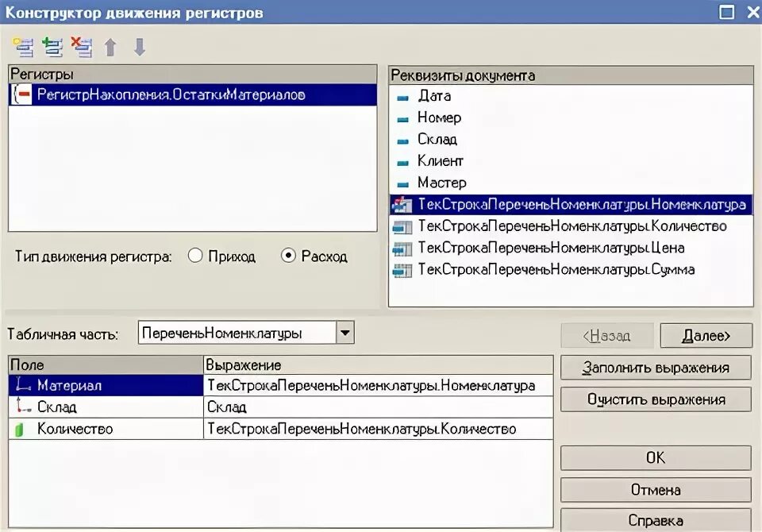Click the <Назад button
762x532 pixels.
pos(607,336)
